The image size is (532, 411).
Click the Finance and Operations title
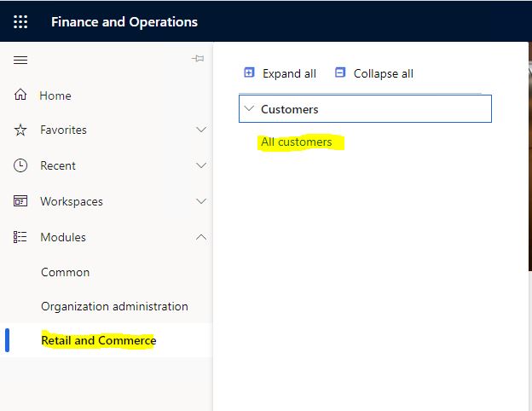tap(124, 22)
